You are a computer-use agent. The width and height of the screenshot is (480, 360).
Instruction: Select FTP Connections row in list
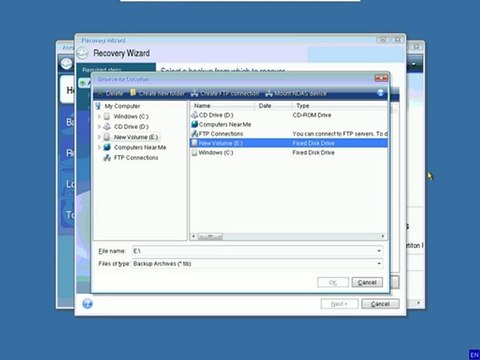pyautogui.click(x=289, y=134)
